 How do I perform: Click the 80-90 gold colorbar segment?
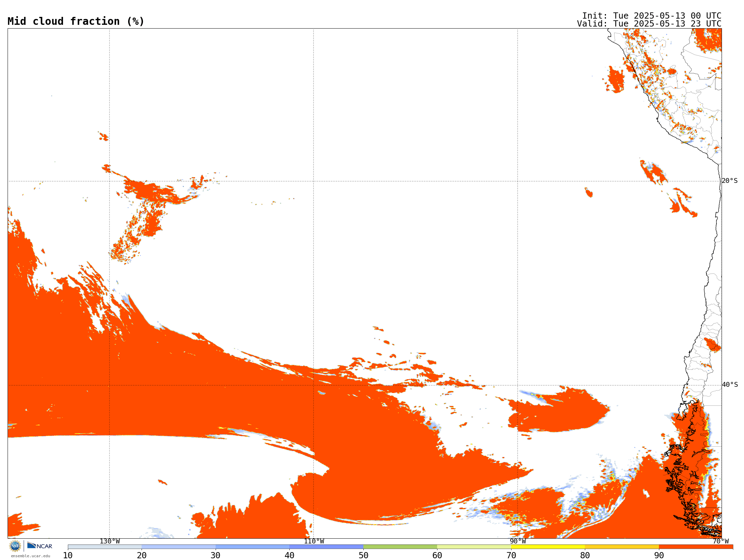[622, 547]
